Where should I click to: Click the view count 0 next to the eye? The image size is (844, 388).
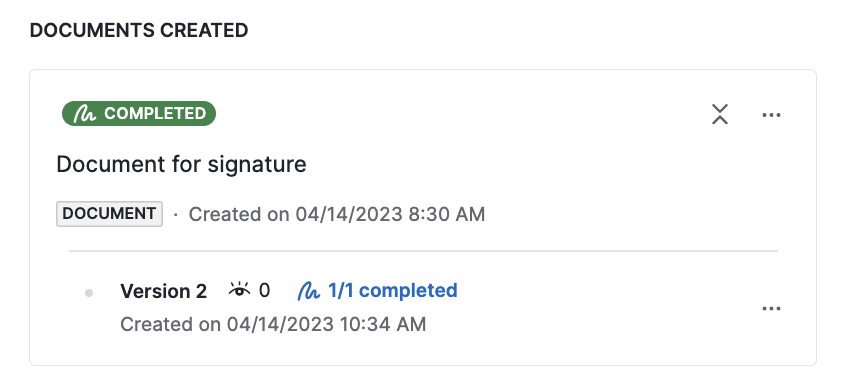point(264,291)
